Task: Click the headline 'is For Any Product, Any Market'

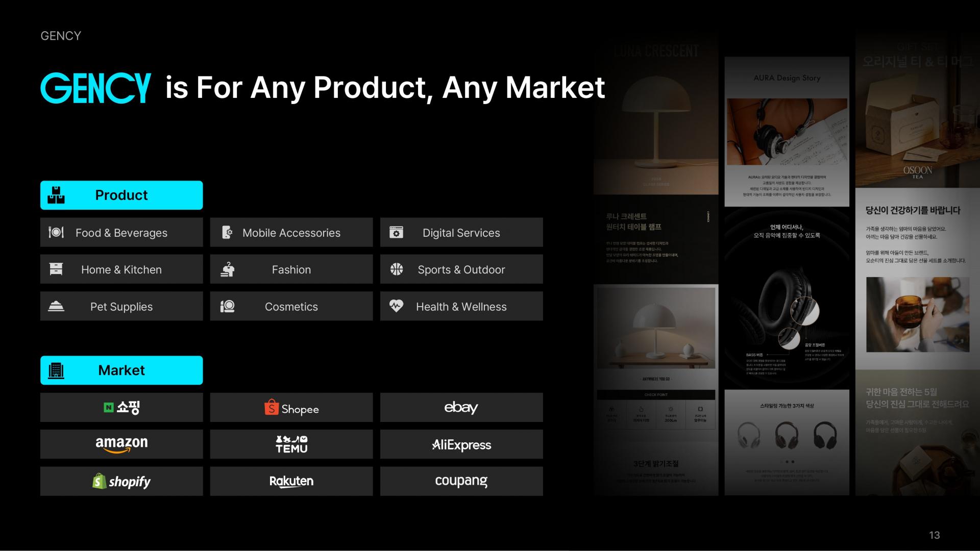Action: click(385, 88)
